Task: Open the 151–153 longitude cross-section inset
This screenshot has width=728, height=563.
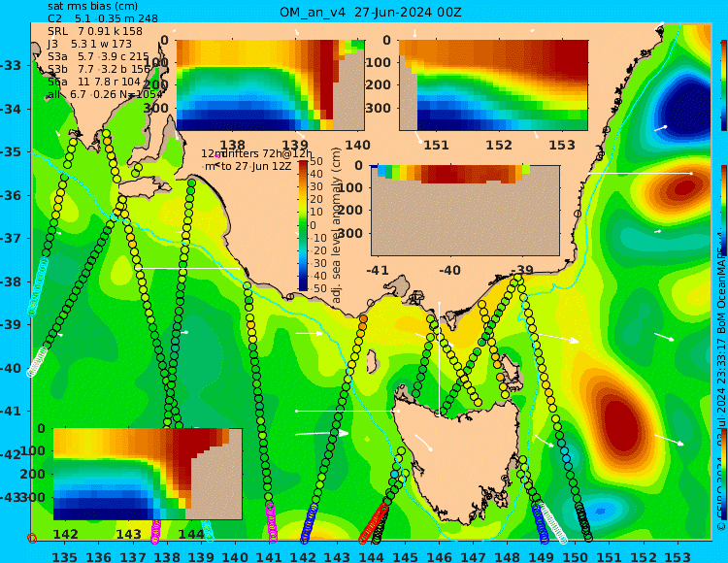Action: (x=493, y=85)
